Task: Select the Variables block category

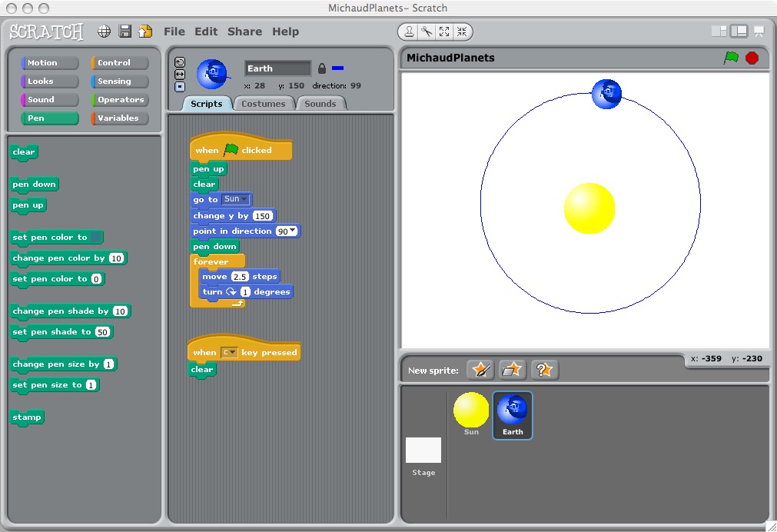Action: (x=119, y=118)
